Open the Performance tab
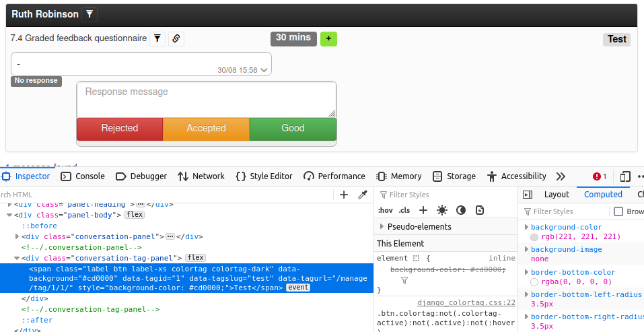The image size is (644, 332). click(x=334, y=176)
